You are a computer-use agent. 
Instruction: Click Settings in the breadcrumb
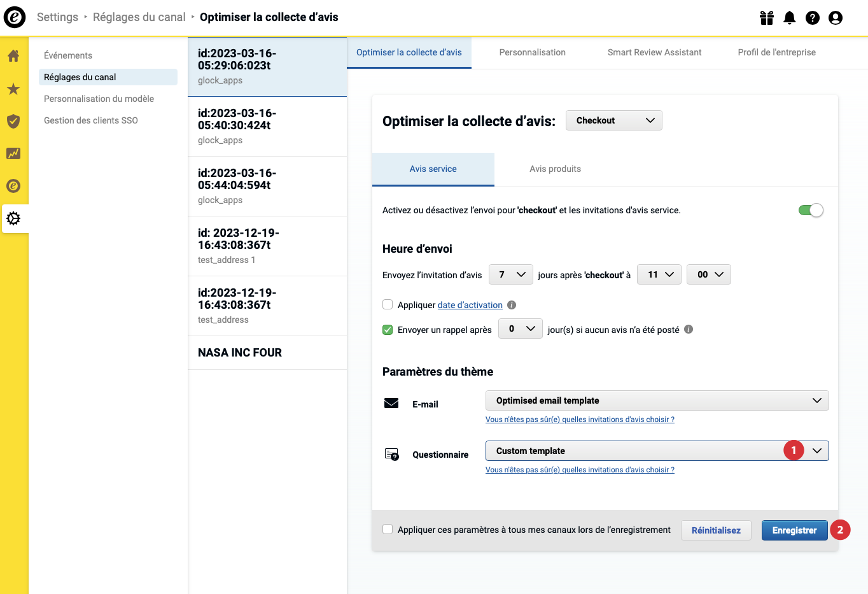pyautogui.click(x=57, y=17)
